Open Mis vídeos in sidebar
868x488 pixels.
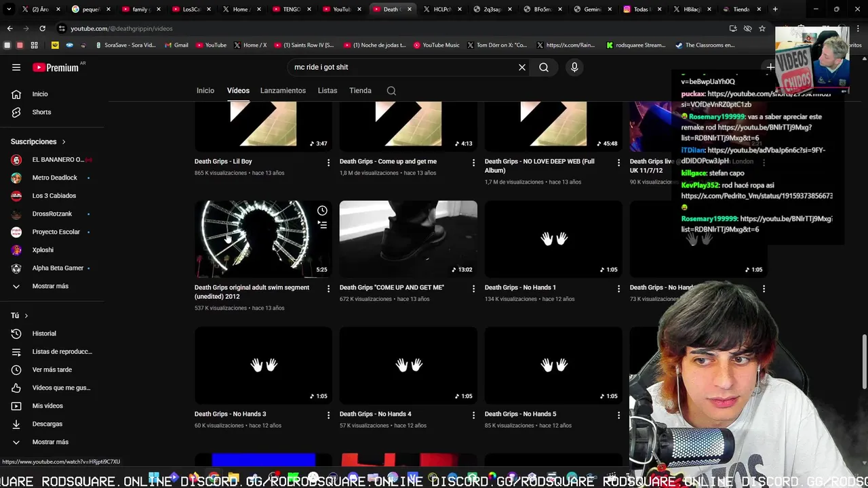pyautogui.click(x=49, y=406)
